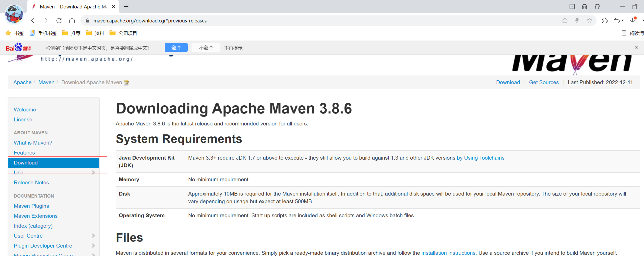Click the incognito mask icon in title bar
The image size is (644, 256).
pyautogui.click(x=584, y=6)
